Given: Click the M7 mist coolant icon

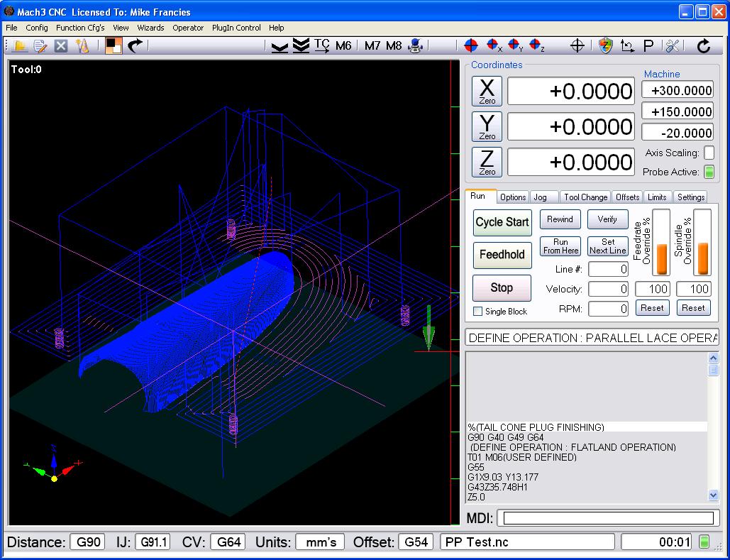Looking at the screenshot, I should [372, 46].
